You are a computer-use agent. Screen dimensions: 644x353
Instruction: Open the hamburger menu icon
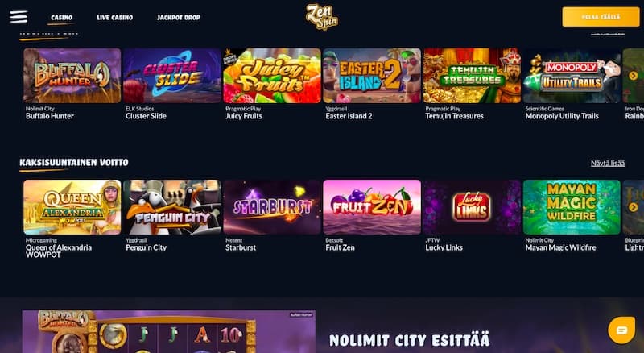tap(19, 17)
